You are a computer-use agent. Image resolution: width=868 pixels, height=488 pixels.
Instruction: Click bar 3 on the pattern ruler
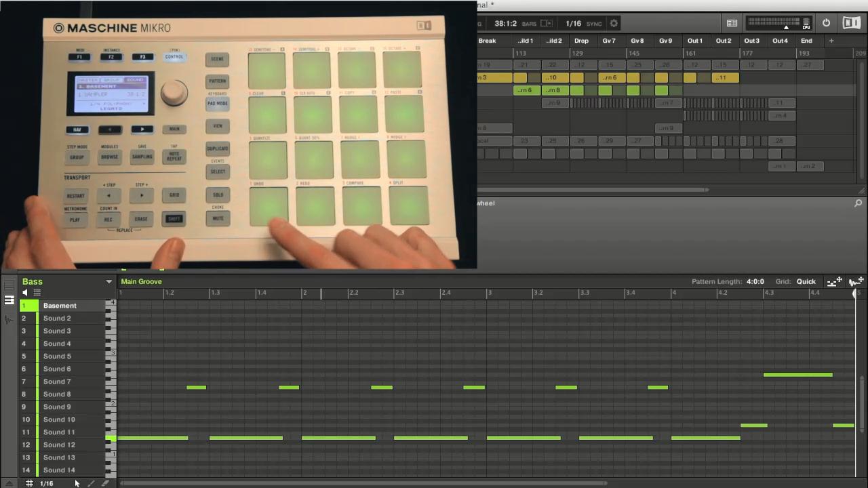point(489,293)
